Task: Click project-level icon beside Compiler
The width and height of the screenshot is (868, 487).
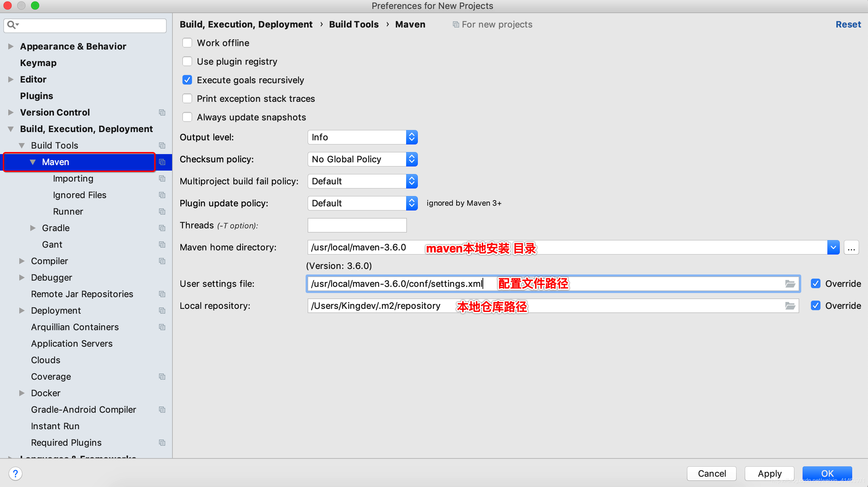Action: coord(162,261)
